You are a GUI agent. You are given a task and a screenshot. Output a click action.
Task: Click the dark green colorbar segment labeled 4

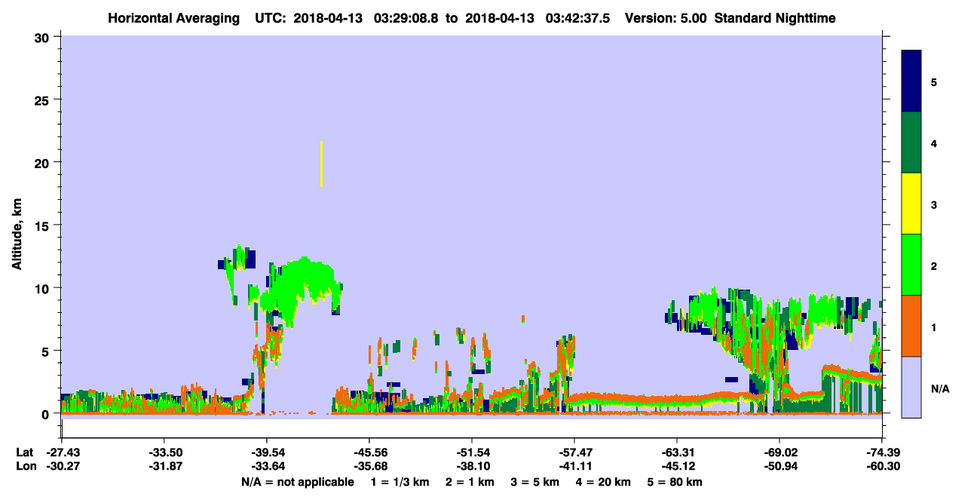pos(911,143)
